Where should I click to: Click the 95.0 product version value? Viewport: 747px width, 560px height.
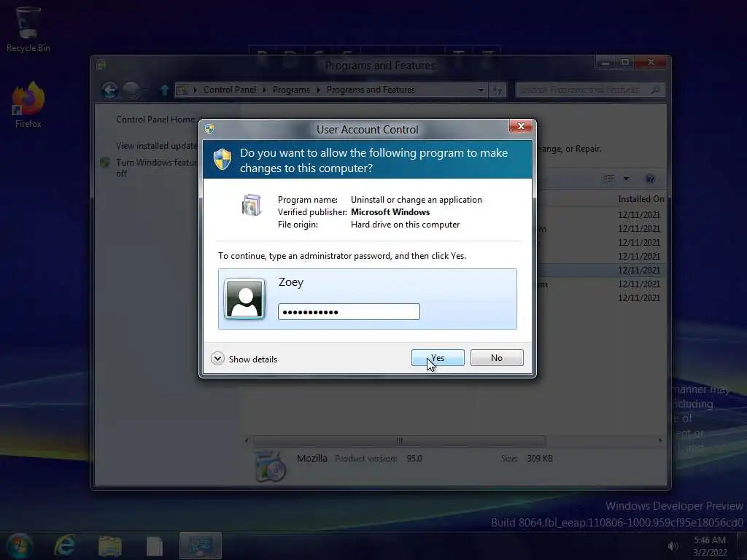coord(414,458)
